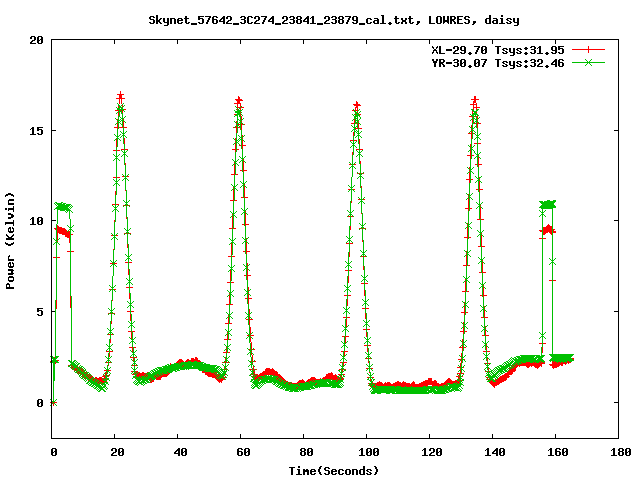This screenshot has width=640, height=480.
Task: Click the x-axis tick label 80
Action: point(306,452)
